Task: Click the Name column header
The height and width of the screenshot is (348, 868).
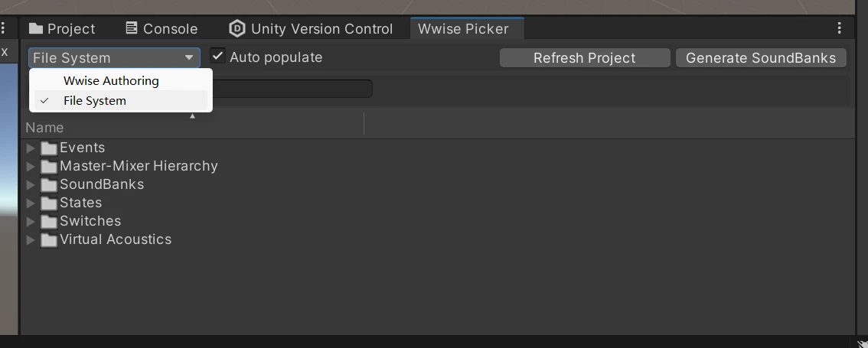Action: (x=44, y=127)
